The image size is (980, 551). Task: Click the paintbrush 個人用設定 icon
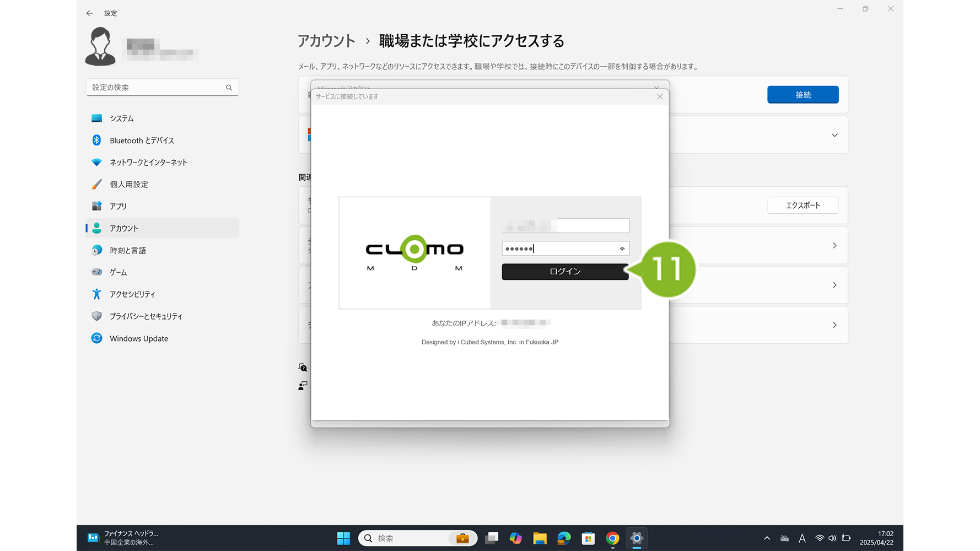point(96,184)
